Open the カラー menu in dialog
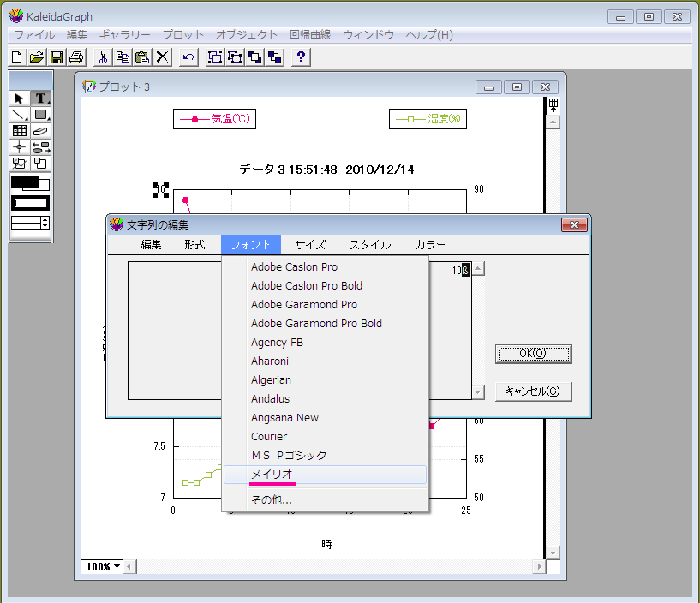The height and width of the screenshot is (603, 700). point(430,245)
